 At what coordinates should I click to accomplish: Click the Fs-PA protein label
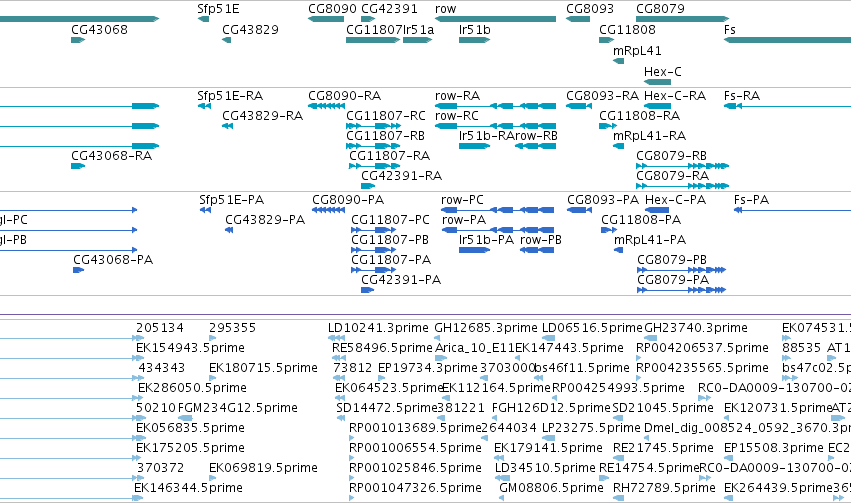click(x=752, y=200)
